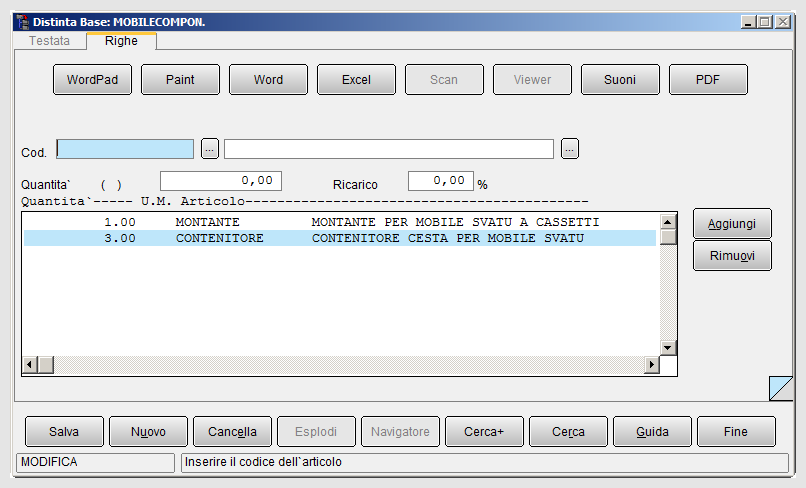Open advanced search with Cerca+
Screen dimensions: 806x488
pyautogui.click(x=484, y=431)
